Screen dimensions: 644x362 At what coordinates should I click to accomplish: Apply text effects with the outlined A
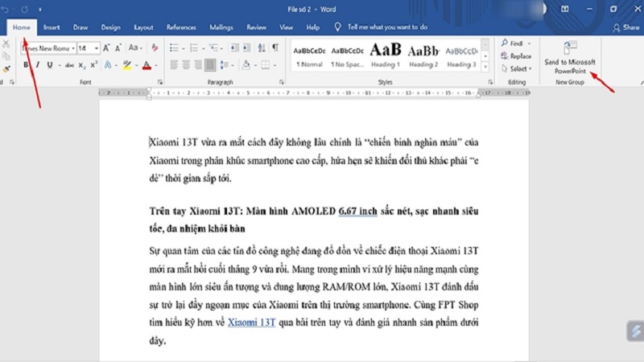tap(108, 65)
